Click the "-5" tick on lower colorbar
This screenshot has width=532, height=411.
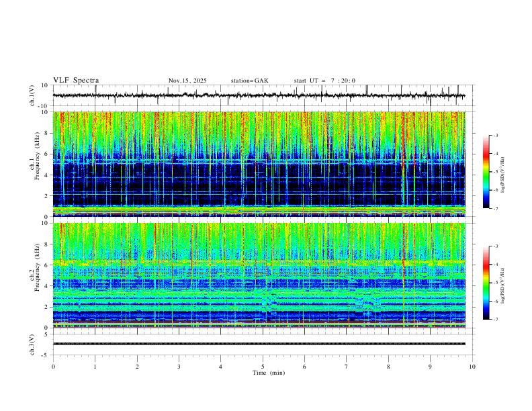click(x=495, y=283)
